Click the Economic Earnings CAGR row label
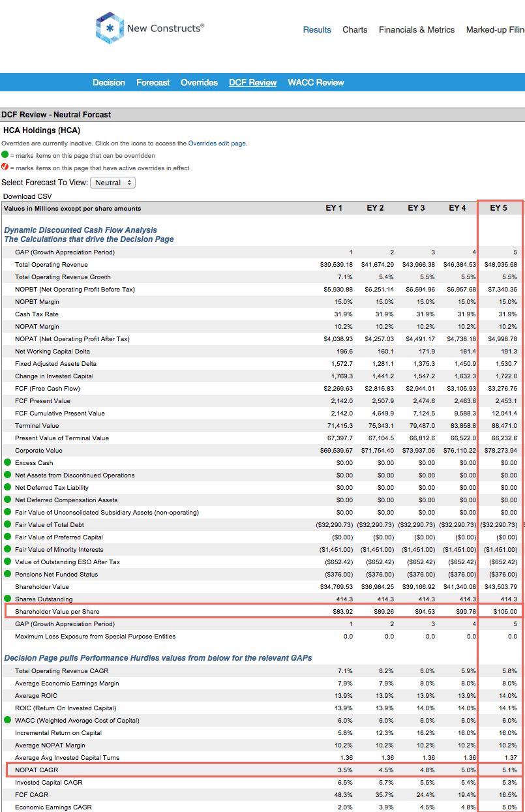The image size is (525, 812). (53, 807)
